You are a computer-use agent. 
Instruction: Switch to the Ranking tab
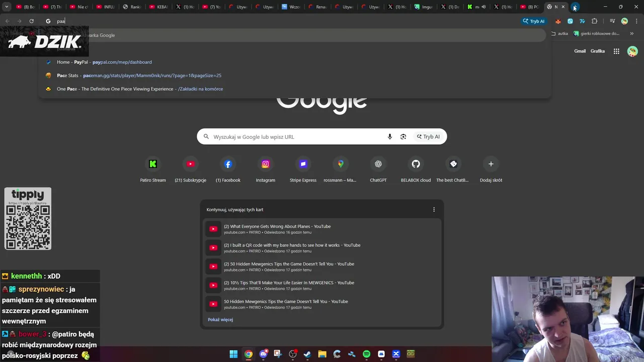pos(132,7)
